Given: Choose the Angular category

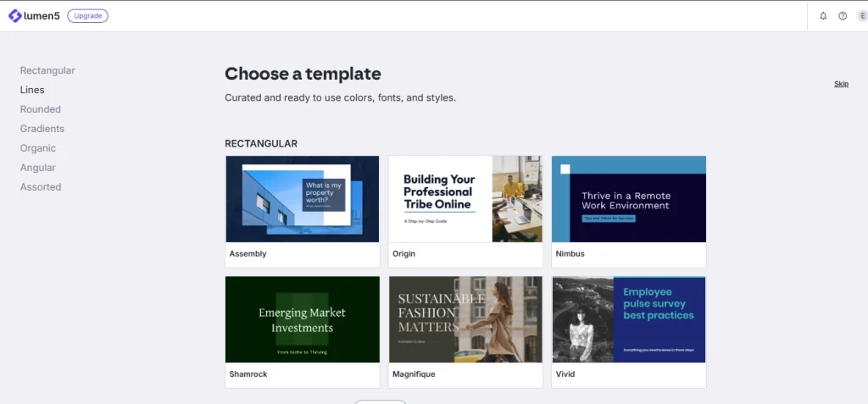Looking at the screenshot, I should 38,168.
